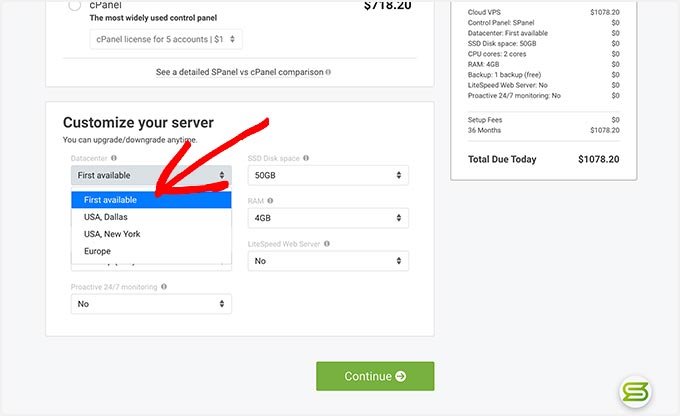The height and width of the screenshot is (416, 680).
Task: Collapse the Datacenter dropdown field
Action: point(151,175)
